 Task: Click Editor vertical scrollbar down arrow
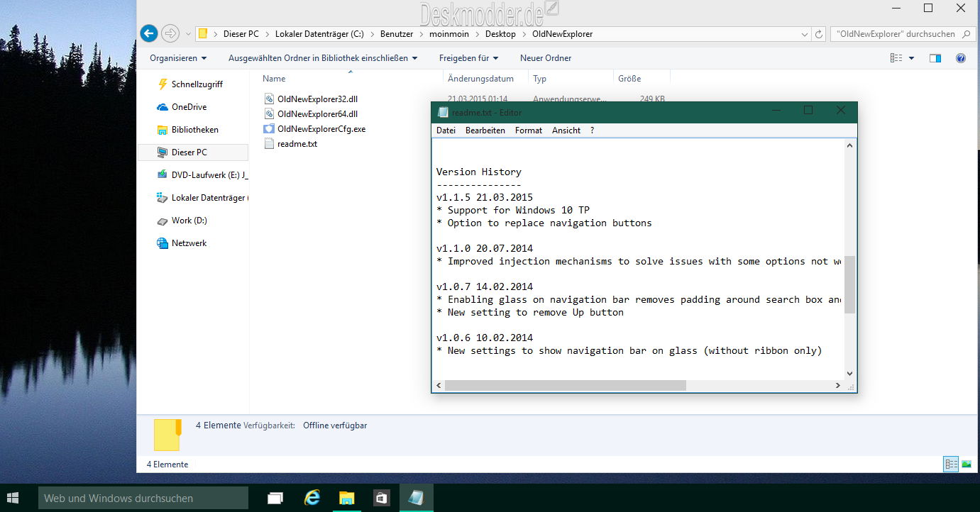click(x=849, y=373)
